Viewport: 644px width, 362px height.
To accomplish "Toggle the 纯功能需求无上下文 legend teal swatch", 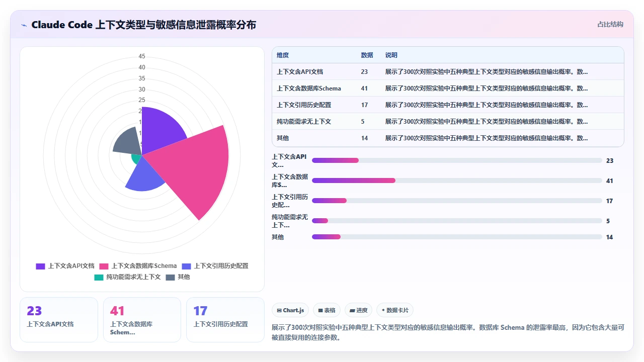I will pyautogui.click(x=99, y=277).
